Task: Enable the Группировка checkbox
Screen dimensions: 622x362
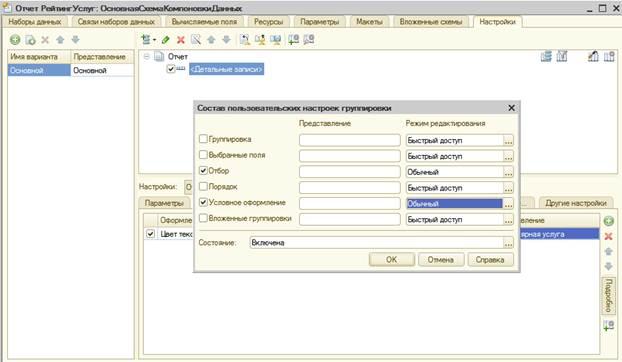Action: (x=203, y=139)
